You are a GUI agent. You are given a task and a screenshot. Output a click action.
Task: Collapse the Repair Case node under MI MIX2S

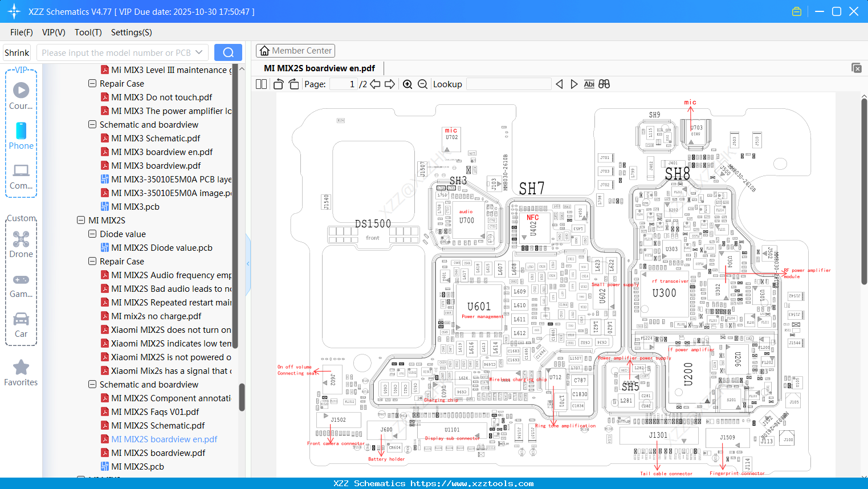click(92, 261)
